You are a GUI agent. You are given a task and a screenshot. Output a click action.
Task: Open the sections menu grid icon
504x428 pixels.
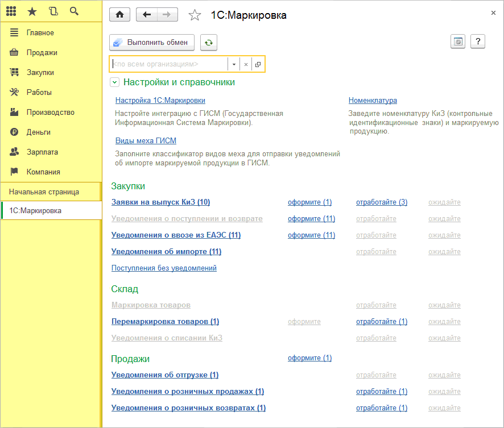[x=11, y=11]
